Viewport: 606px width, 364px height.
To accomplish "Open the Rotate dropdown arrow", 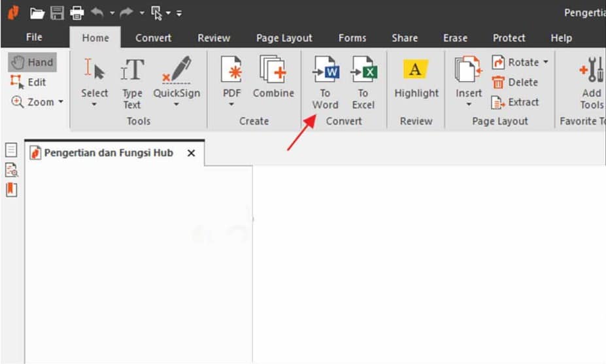I will click(545, 63).
